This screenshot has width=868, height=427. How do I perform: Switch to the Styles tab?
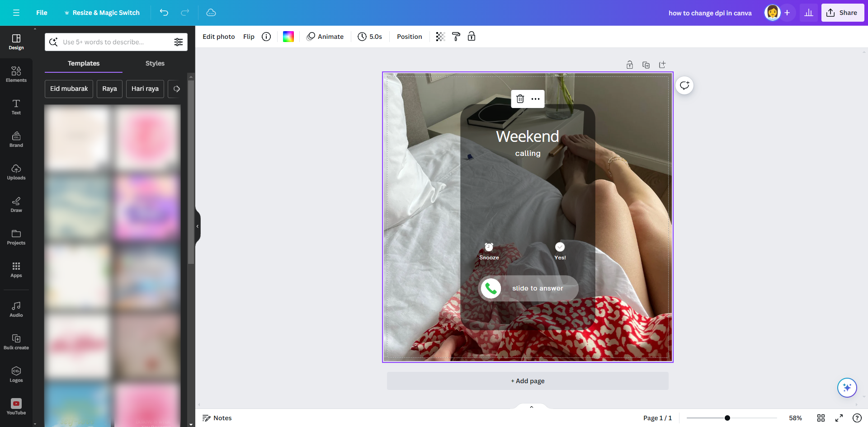[155, 63]
